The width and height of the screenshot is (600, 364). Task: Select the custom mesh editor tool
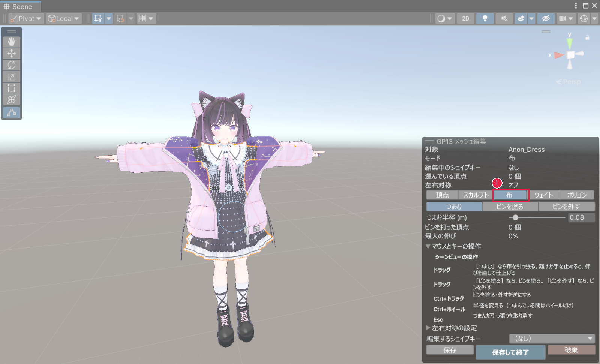click(12, 112)
